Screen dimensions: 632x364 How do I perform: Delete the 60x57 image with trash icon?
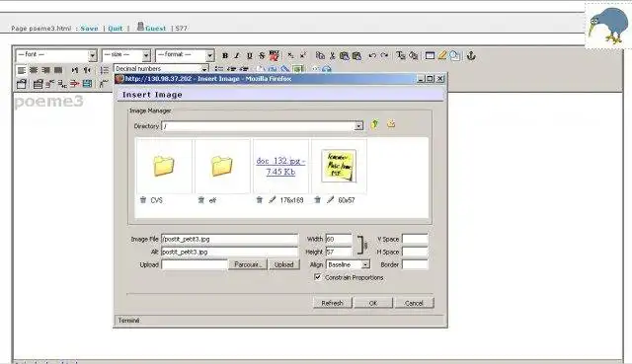pos(317,199)
